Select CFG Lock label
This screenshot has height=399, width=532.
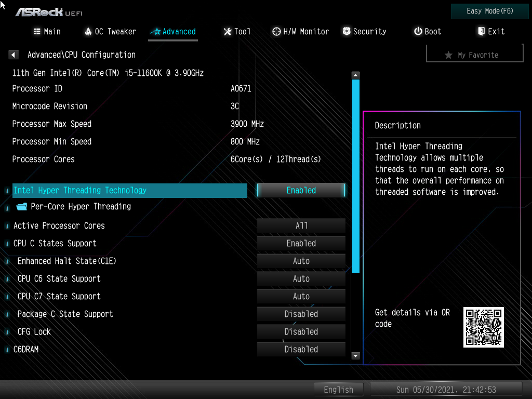34,332
